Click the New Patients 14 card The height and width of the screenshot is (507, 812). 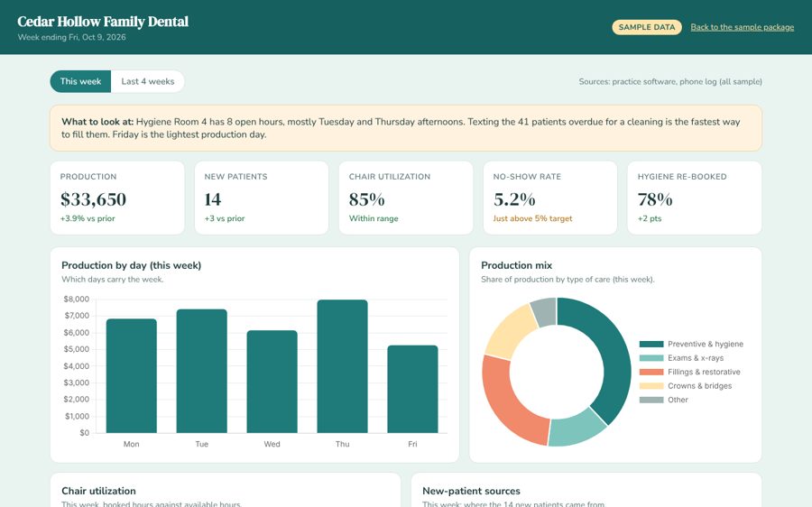click(x=262, y=198)
